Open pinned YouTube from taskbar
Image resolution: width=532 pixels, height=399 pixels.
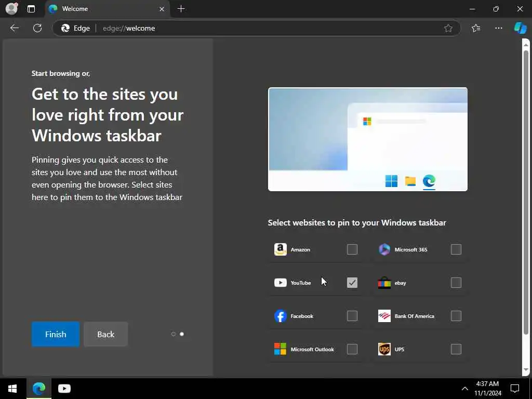pos(64,389)
